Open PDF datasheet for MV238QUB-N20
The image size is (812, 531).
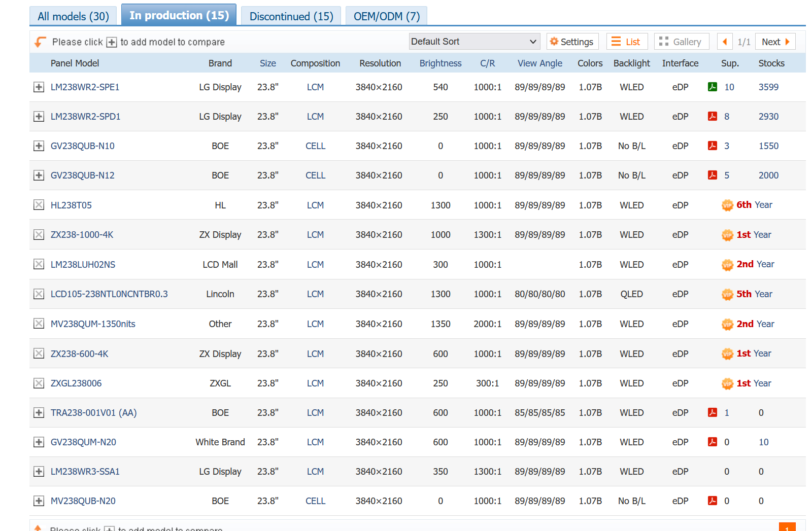click(713, 501)
